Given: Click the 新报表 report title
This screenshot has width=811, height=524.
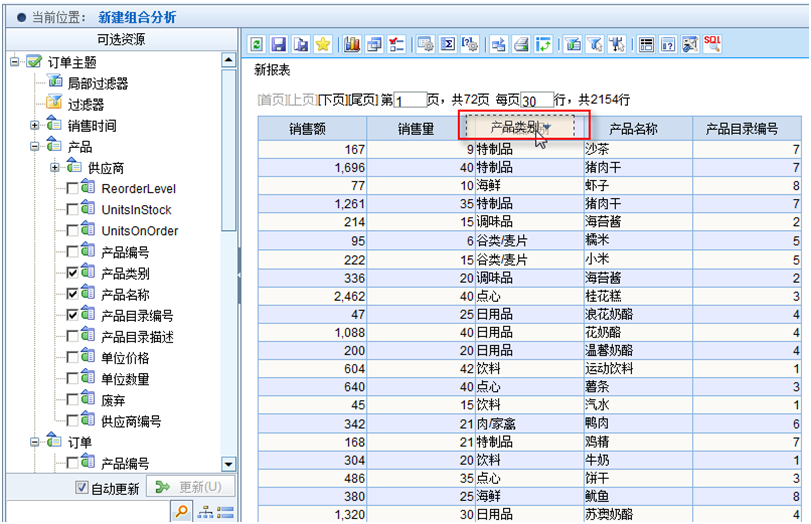Looking at the screenshot, I should [x=272, y=70].
